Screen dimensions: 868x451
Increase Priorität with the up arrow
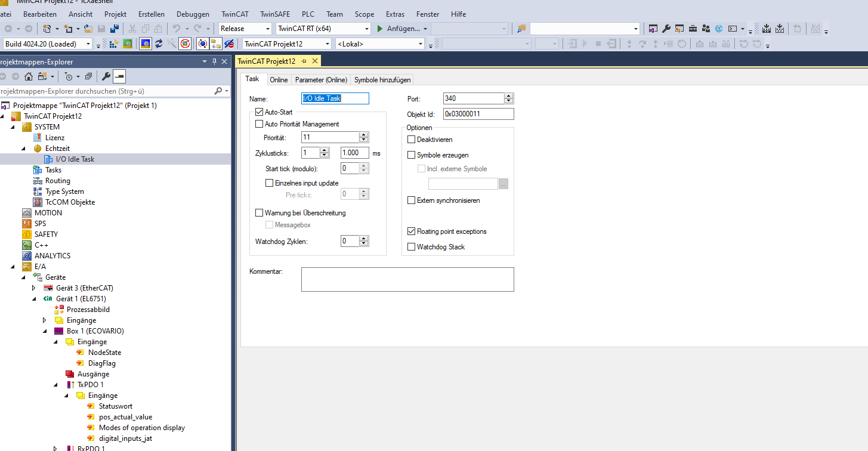(364, 135)
